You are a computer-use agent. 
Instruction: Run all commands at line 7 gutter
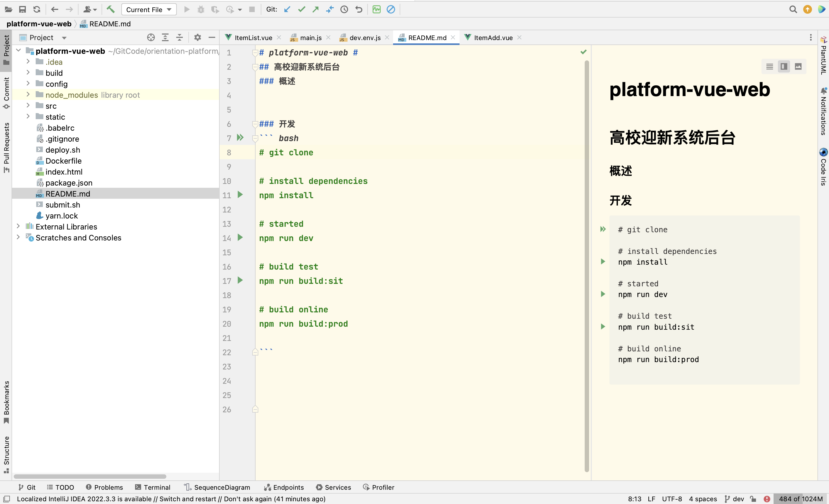[x=240, y=137]
